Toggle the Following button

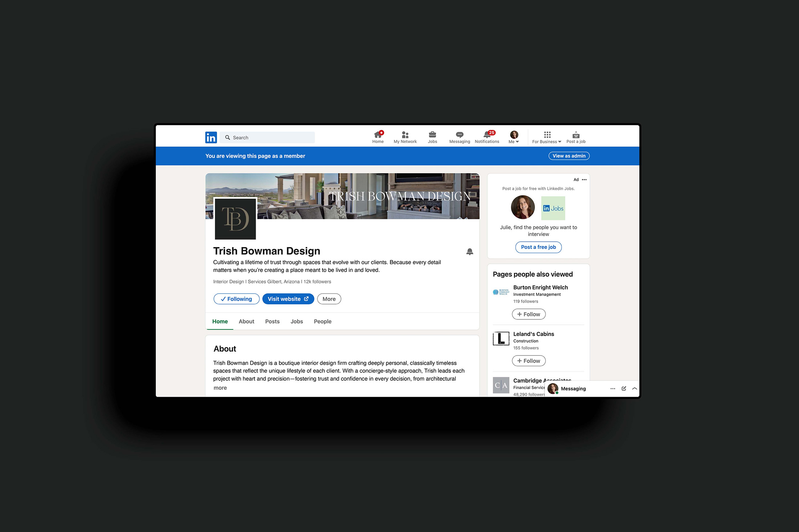[x=236, y=299]
